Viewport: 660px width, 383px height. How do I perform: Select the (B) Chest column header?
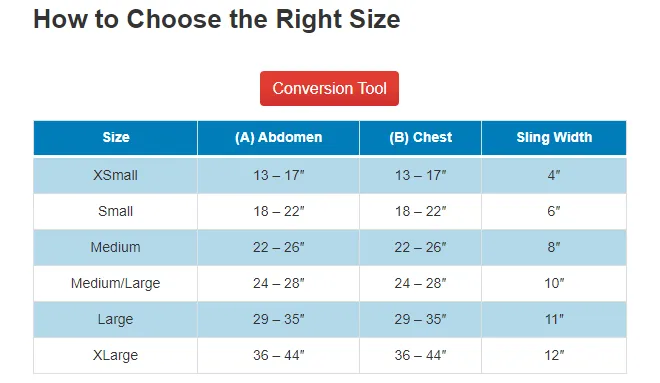(420, 138)
